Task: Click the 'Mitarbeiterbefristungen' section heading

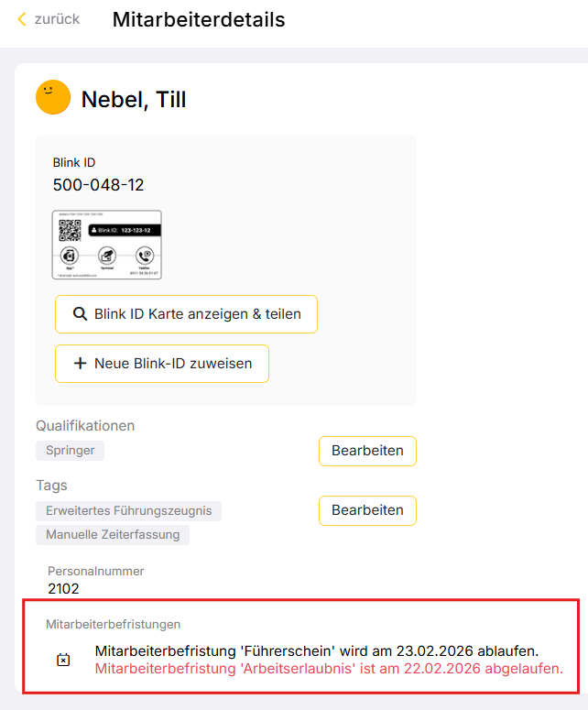Action: [x=113, y=624]
